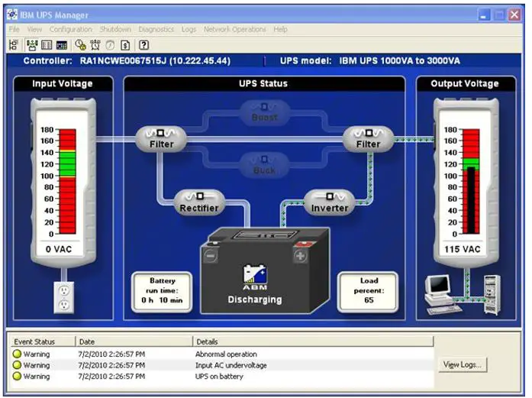Click the desktop computer icon under Output Voltage
532x398 pixels.
point(442,294)
